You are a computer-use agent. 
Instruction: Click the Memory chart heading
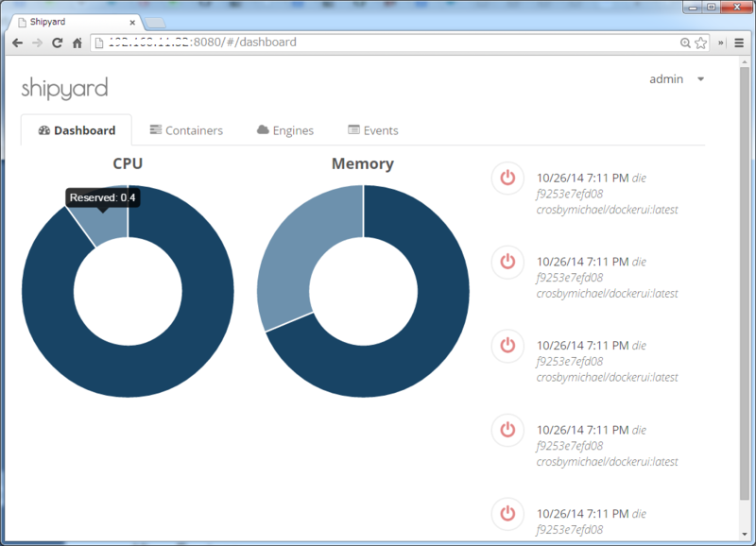[363, 163]
